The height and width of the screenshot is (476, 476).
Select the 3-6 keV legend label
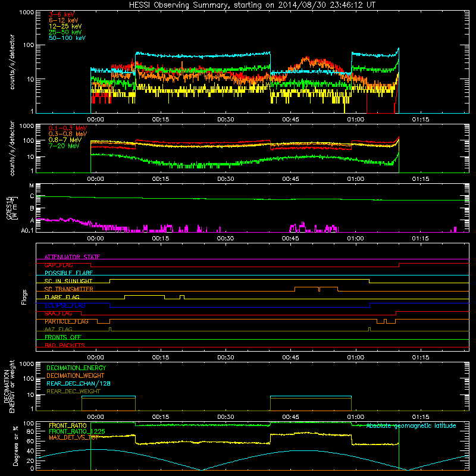click(61, 14)
